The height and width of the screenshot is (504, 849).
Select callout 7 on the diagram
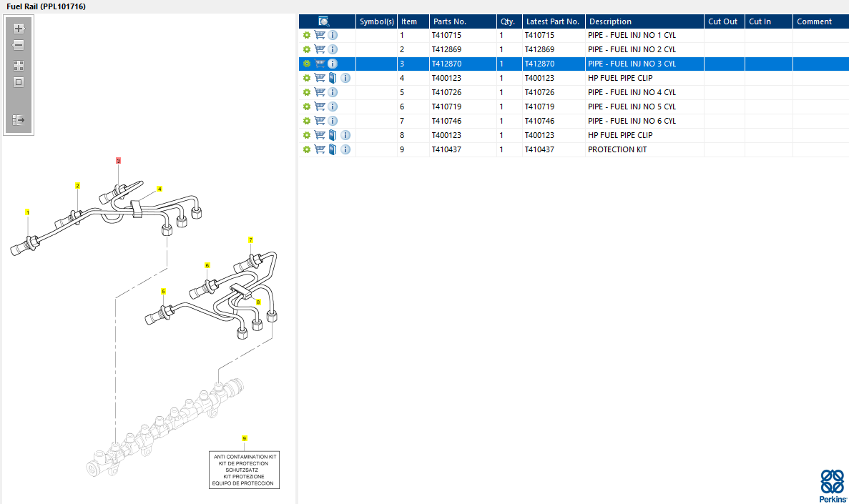[250, 239]
